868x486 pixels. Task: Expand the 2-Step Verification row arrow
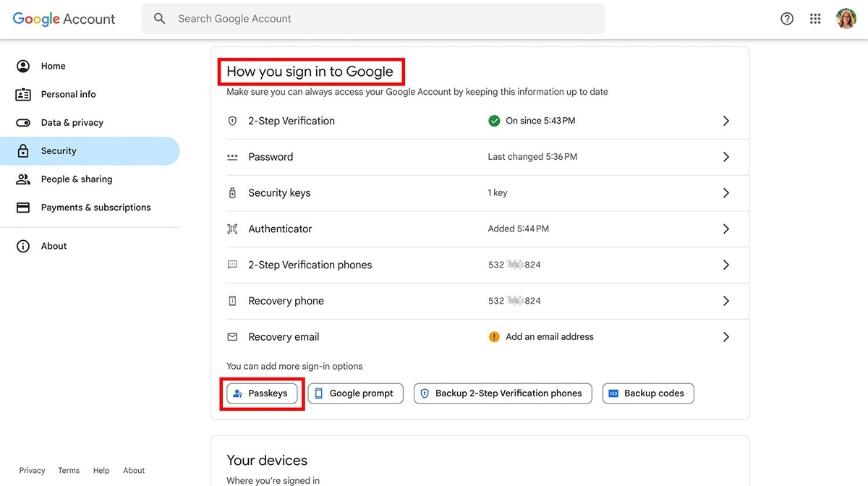coord(726,121)
